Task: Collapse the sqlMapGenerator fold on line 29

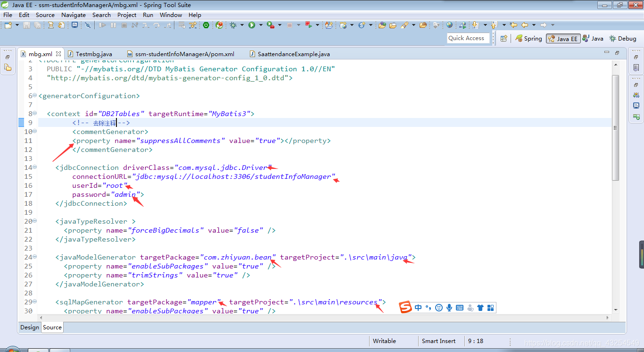Action: pyautogui.click(x=35, y=302)
